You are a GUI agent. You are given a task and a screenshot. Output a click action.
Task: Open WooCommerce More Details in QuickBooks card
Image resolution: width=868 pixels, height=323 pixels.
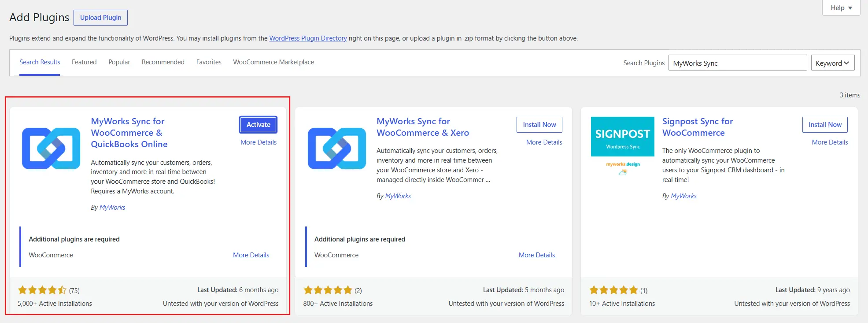click(x=251, y=255)
